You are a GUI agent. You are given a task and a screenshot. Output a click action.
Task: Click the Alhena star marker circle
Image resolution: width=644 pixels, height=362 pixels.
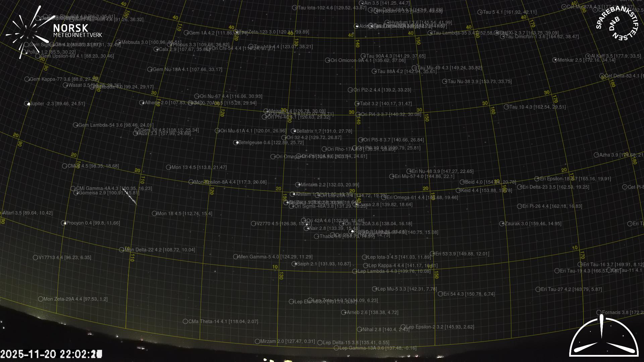tap(142, 103)
